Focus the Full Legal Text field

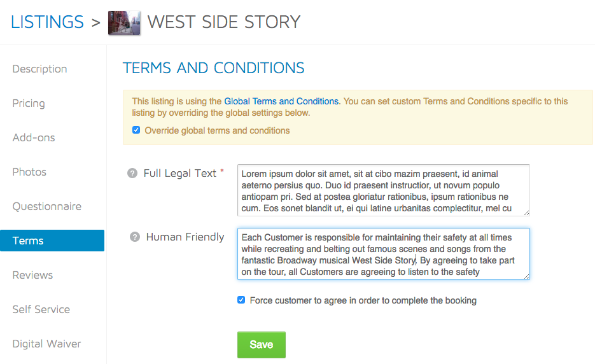click(384, 190)
